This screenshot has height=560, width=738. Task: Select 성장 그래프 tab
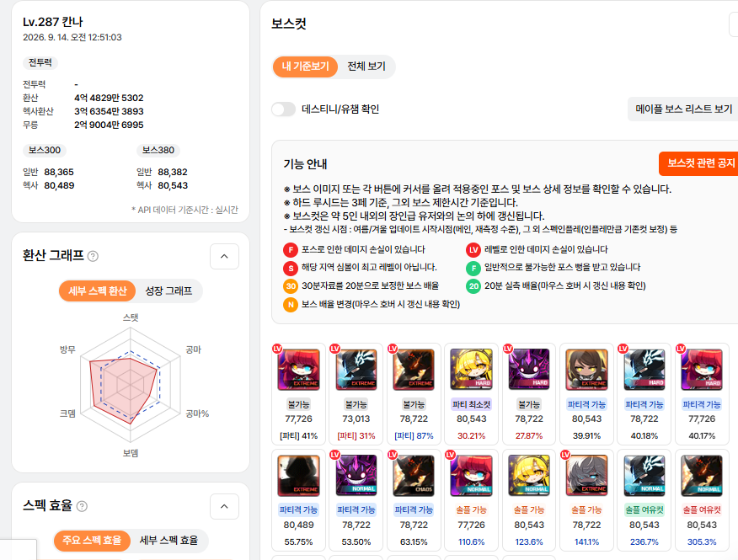(x=168, y=291)
